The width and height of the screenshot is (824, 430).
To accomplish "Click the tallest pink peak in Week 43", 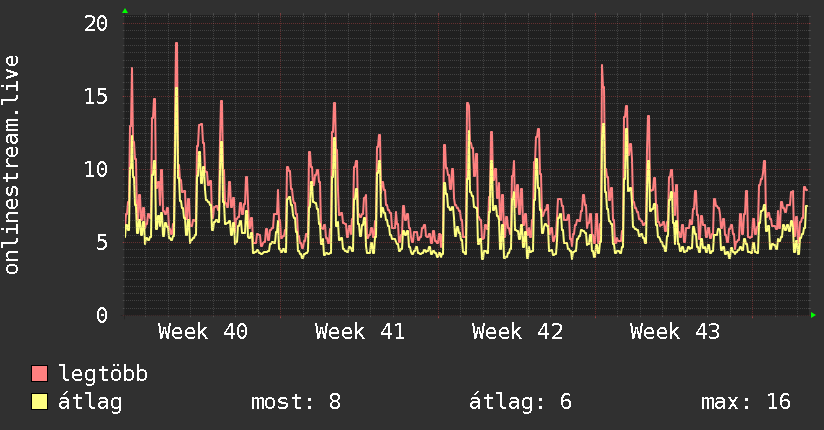I will point(602,66).
